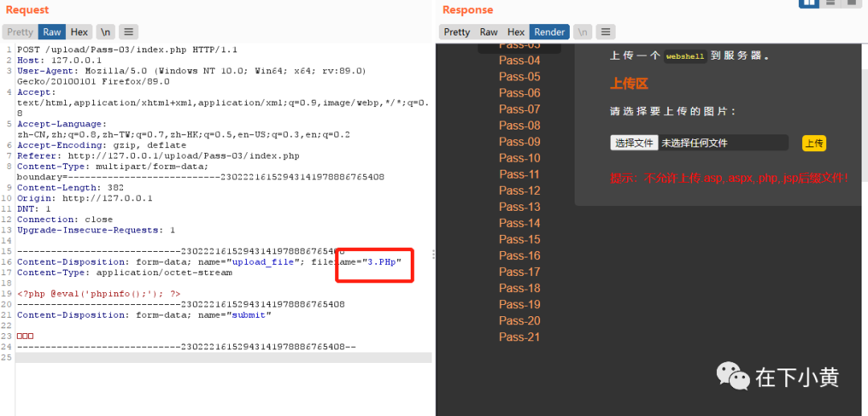Switch Request view to Raw
Viewport: 868px width, 416px height.
point(52,32)
